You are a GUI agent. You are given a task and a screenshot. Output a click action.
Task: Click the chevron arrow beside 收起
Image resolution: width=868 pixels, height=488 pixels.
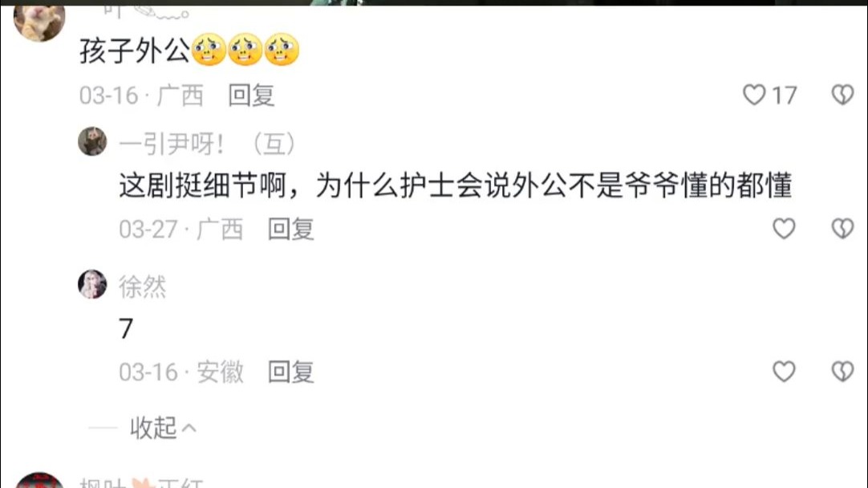click(189, 428)
